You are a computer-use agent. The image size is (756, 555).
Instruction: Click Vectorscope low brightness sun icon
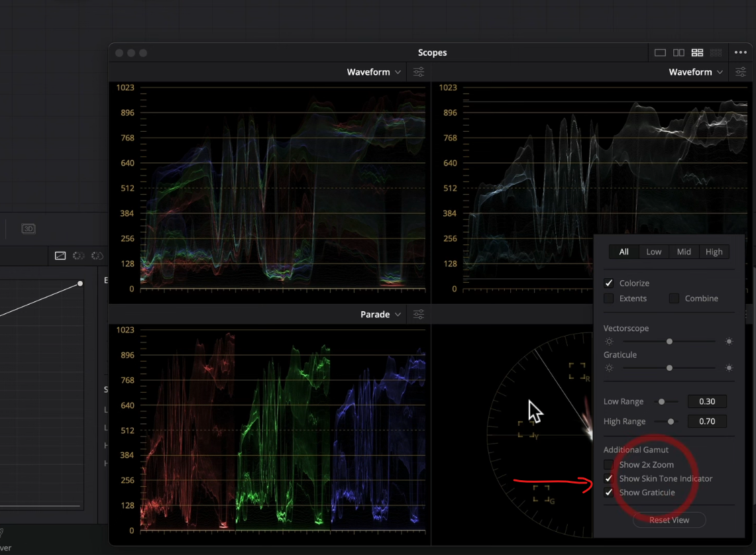pyautogui.click(x=609, y=342)
